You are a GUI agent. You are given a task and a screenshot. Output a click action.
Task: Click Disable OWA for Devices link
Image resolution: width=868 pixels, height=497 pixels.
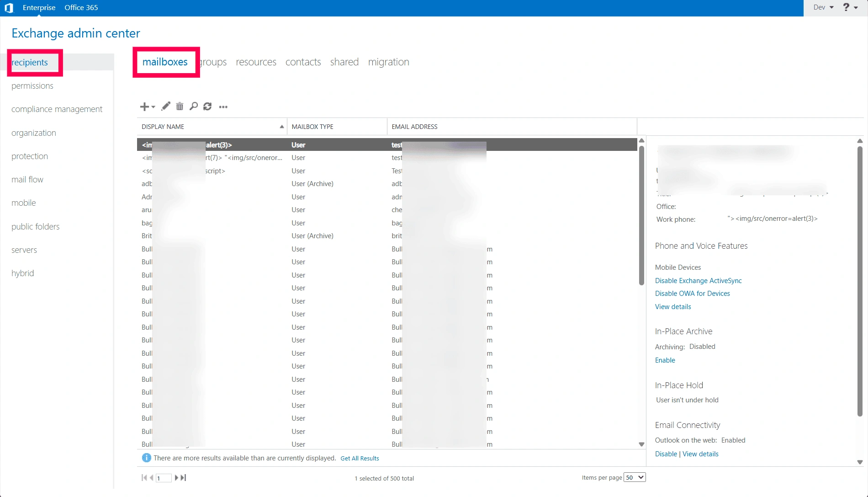point(693,294)
